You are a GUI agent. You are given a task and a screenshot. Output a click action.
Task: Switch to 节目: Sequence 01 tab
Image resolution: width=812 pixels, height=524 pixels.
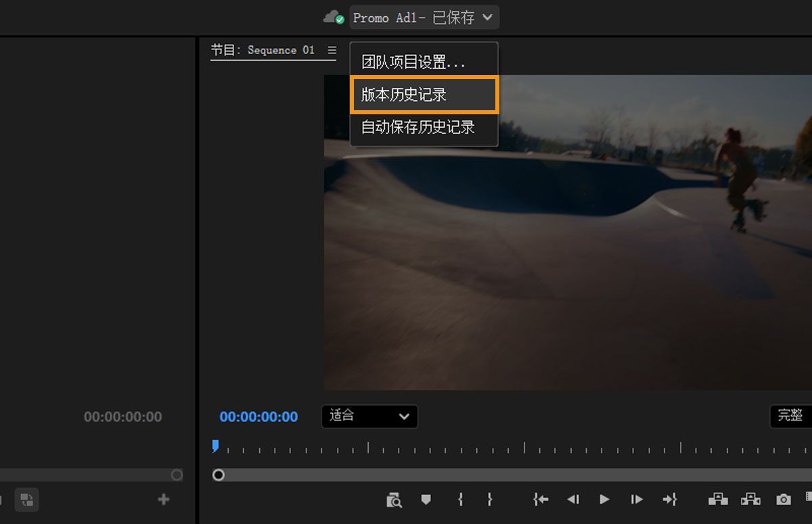tap(263, 50)
